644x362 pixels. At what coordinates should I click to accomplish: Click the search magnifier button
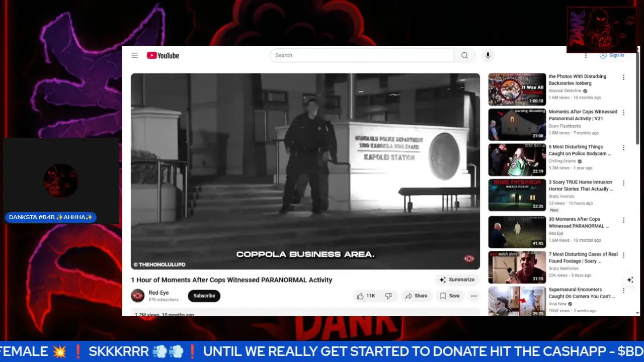(464, 55)
